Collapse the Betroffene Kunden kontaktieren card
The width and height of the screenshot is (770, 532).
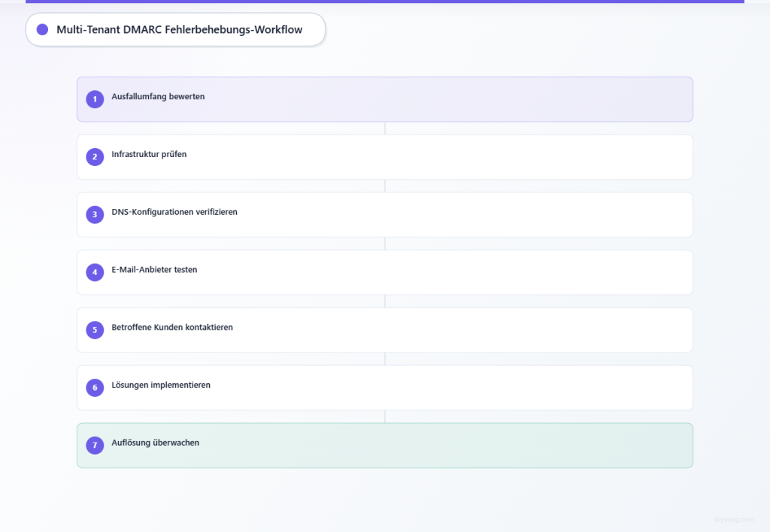coord(384,329)
